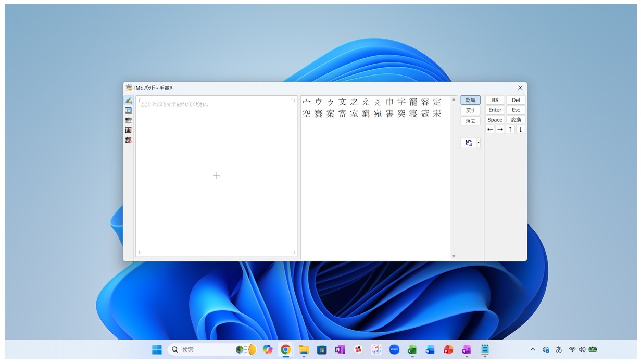Click the right arrow key button
641x364 pixels.
(x=500, y=130)
